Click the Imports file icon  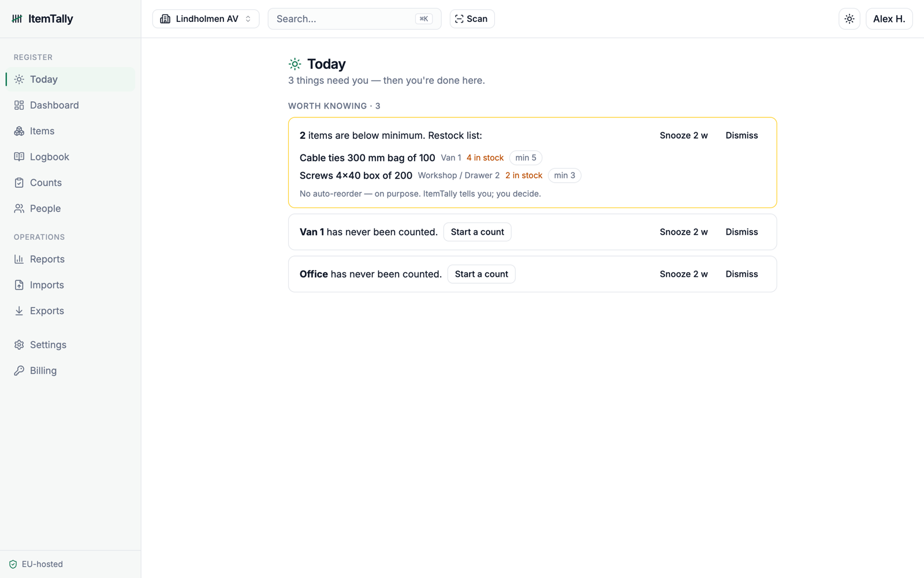point(19,285)
